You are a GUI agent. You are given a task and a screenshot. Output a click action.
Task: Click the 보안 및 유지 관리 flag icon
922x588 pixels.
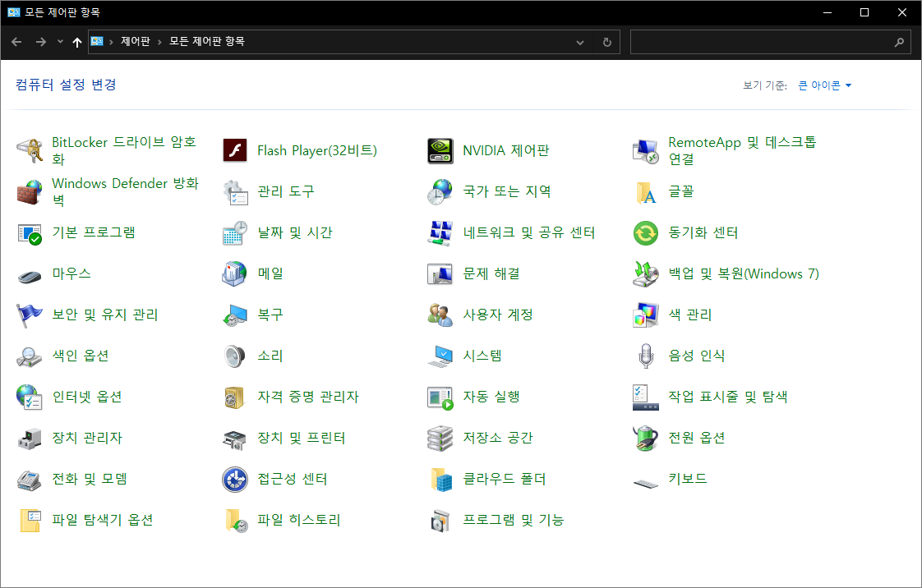click(29, 315)
